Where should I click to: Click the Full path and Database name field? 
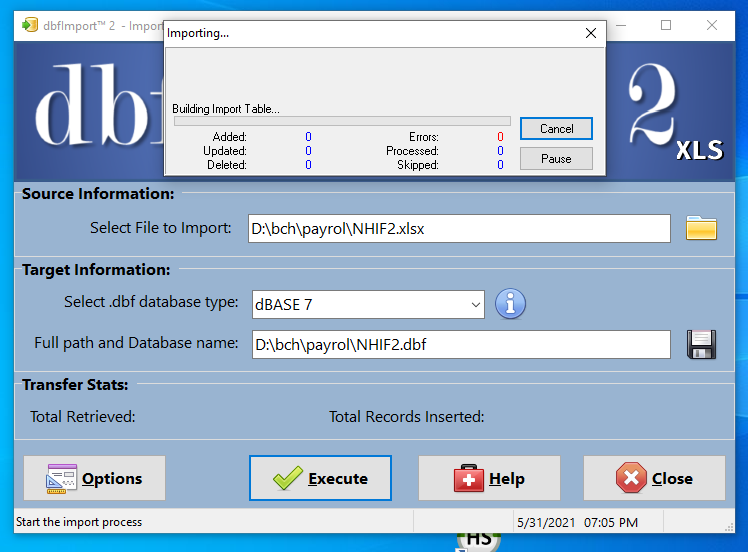coord(458,344)
